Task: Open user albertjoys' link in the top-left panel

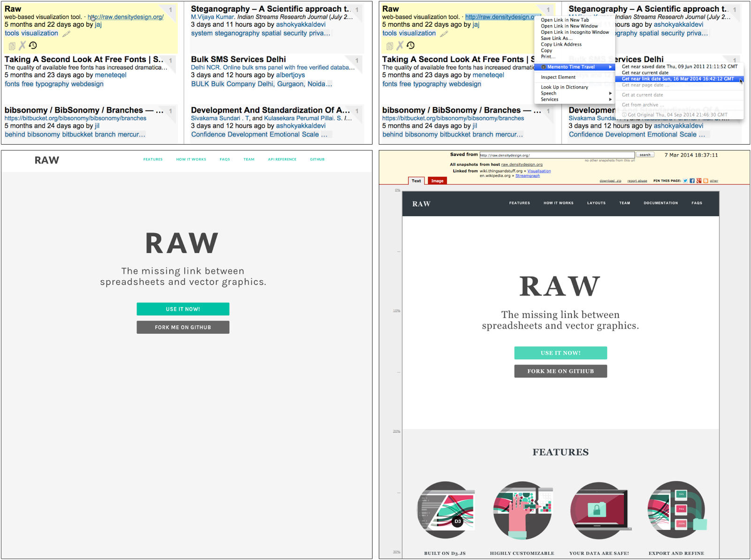Action: 291,75
